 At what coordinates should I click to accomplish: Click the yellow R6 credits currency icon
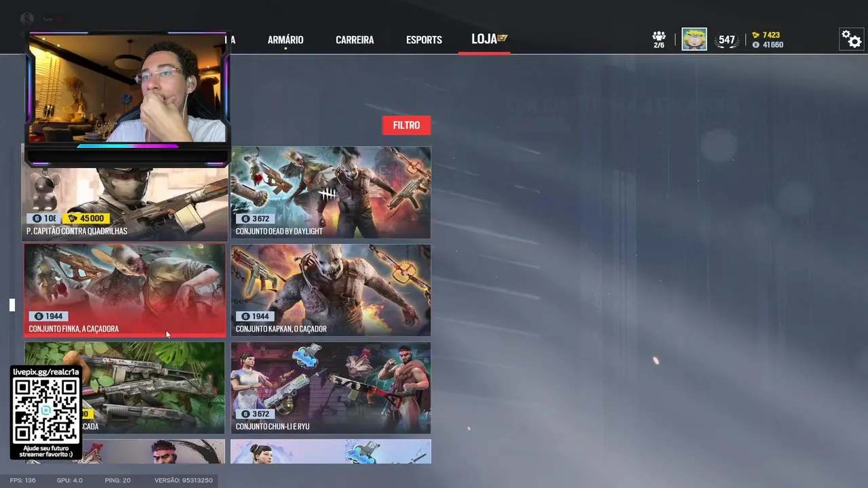coord(755,35)
